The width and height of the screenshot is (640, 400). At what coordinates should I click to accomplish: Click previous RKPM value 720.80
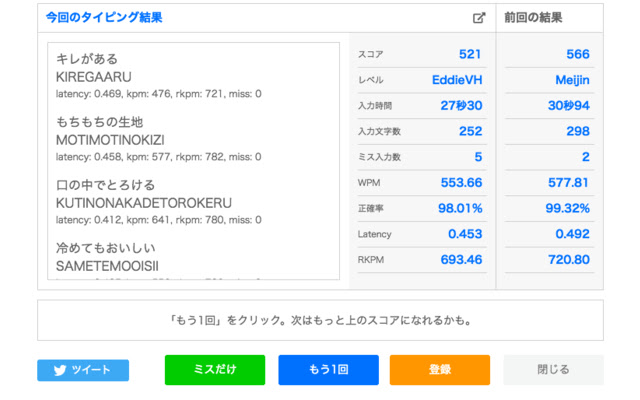[569, 260]
